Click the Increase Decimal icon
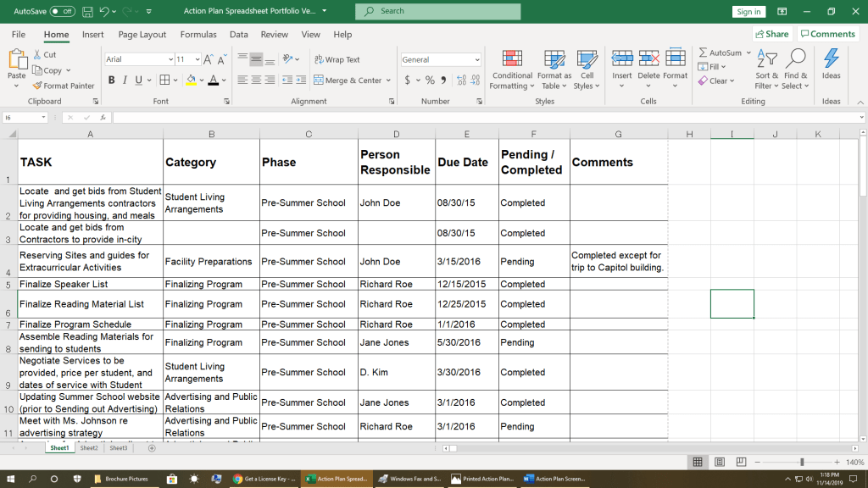Screen dimensions: 868x488 pos(461,80)
